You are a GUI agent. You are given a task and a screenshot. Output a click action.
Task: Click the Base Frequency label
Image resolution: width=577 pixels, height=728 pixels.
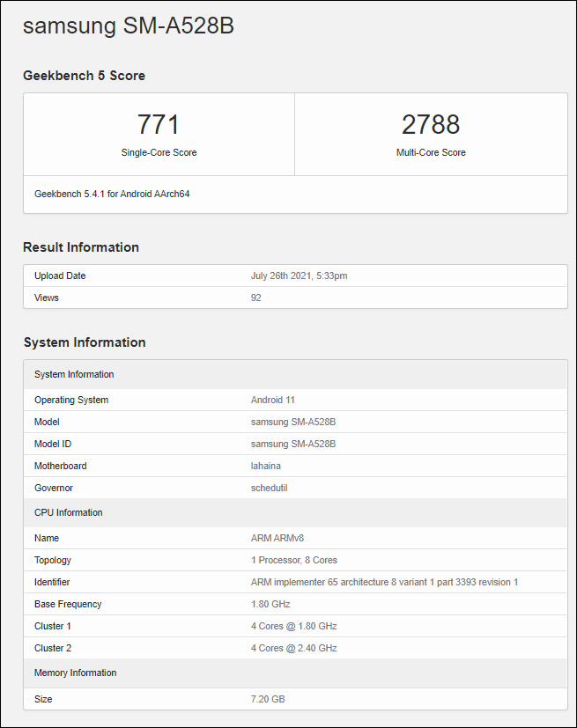point(68,604)
